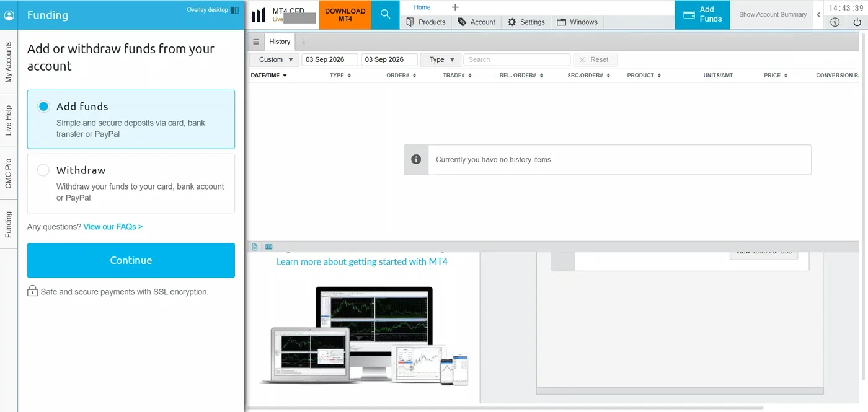Screen dimensions: 868x412
Task: Click the Download MT4 button
Action: [x=345, y=15]
